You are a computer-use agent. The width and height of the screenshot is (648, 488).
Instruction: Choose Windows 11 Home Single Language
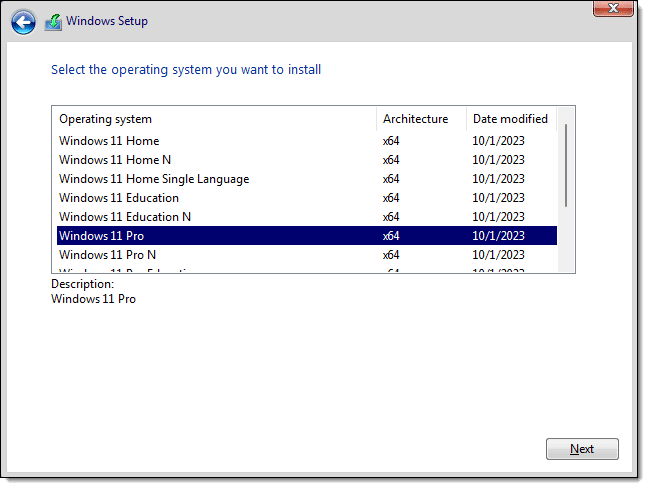pos(307,179)
